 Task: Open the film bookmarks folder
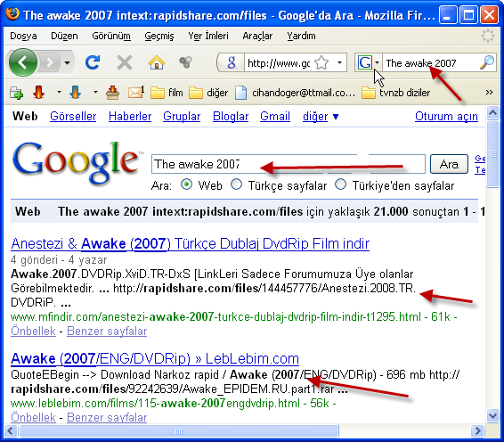pyautogui.click(x=167, y=93)
